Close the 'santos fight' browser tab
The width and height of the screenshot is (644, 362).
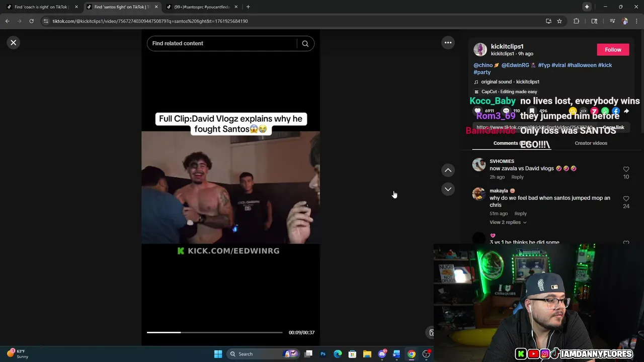(156, 7)
